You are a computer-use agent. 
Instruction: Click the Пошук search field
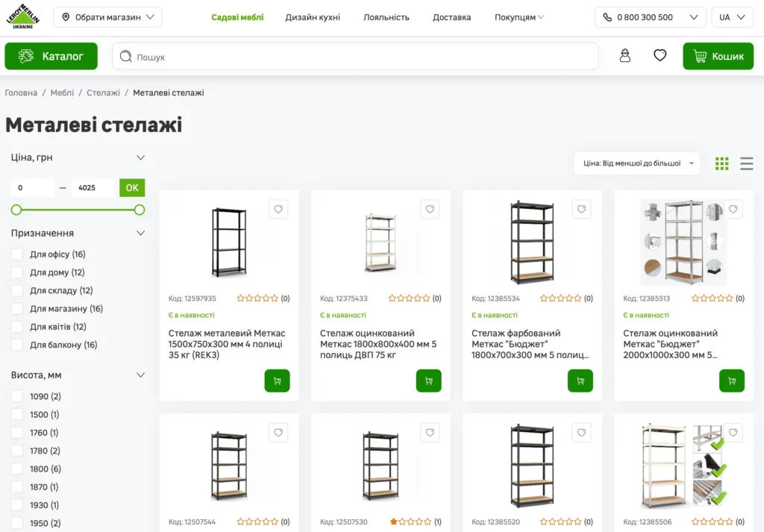(355, 57)
